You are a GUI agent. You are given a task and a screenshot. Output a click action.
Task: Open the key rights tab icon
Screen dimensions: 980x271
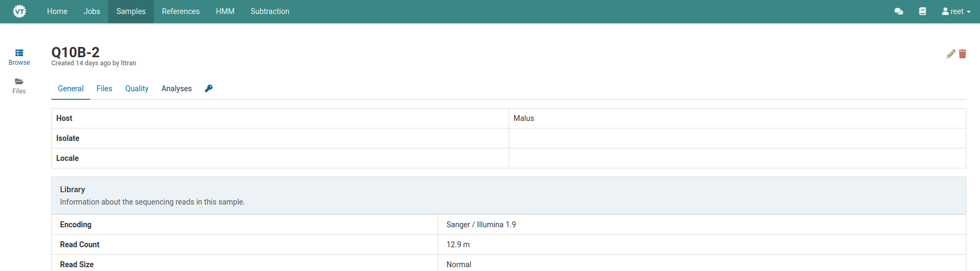(x=209, y=89)
